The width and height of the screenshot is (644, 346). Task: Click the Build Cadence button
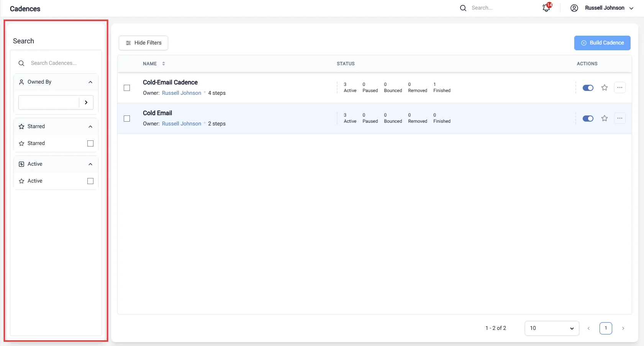point(602,43)
